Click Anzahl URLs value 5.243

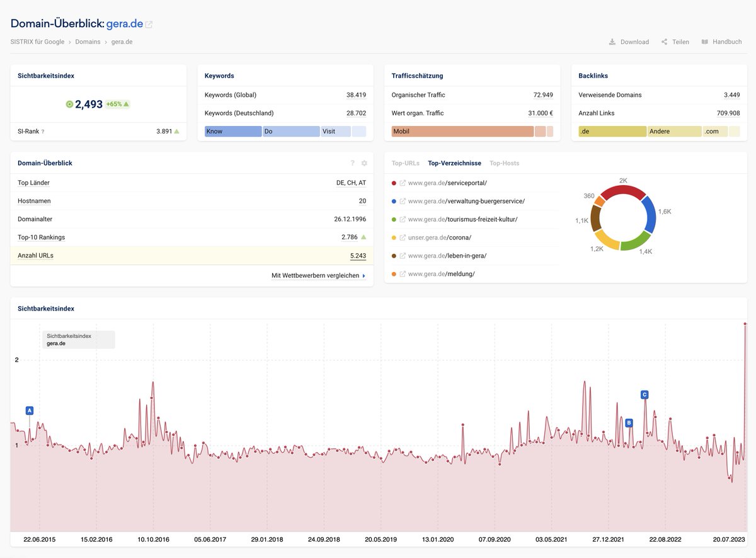pyautogui.click(x=358, y=256)
